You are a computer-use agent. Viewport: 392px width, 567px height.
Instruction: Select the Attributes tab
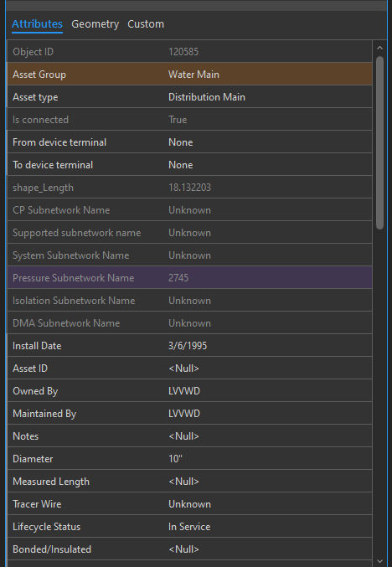click(x=37, y=23)
